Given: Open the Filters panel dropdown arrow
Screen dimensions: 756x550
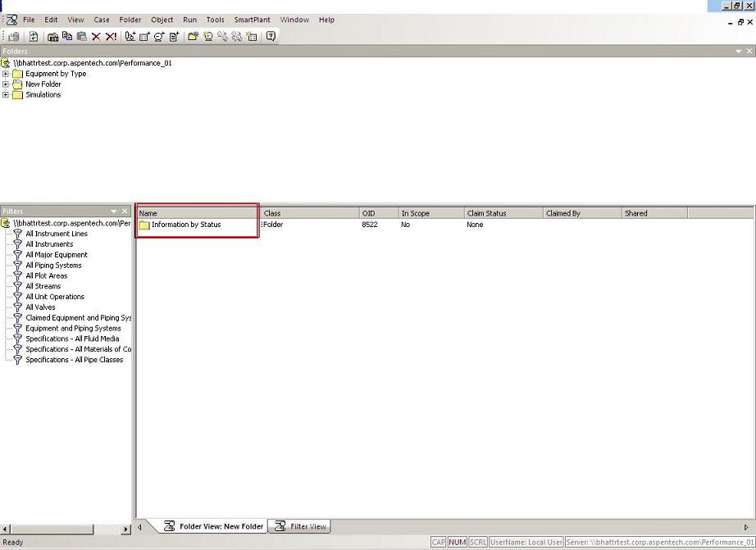Looking at the screenshot, I should pos(115,211).
